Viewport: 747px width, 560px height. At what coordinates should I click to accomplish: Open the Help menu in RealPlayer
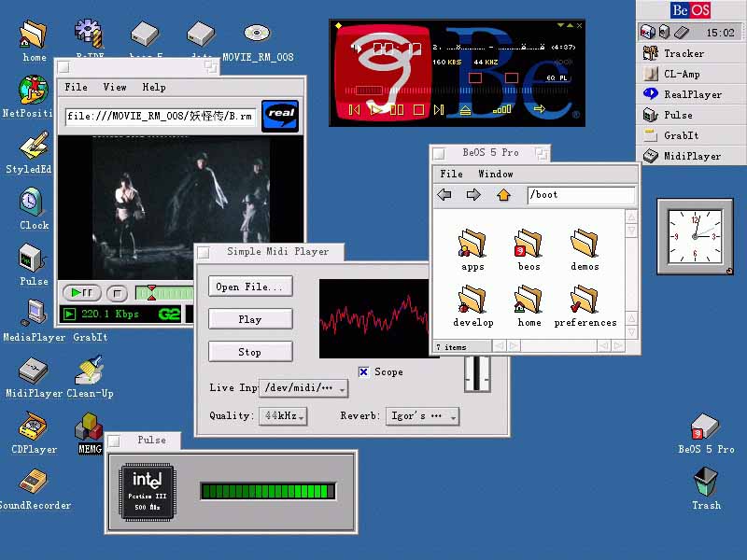click(x=154, y=87)
